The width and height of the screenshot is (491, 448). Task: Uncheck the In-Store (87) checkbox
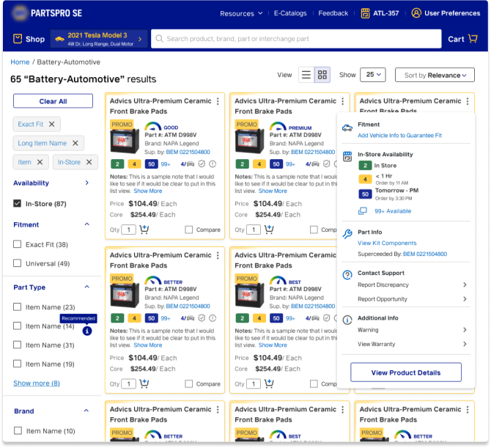[18, 203]
